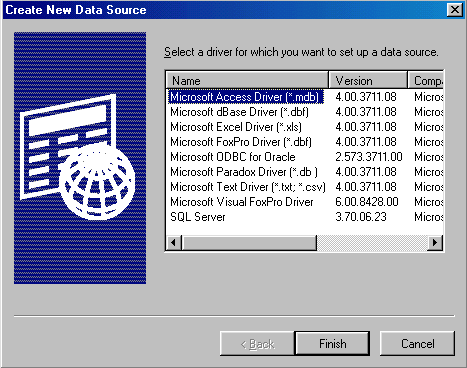Click version 3.70.06.23 of SQL Server
The image size is (467, 368).
361,217
